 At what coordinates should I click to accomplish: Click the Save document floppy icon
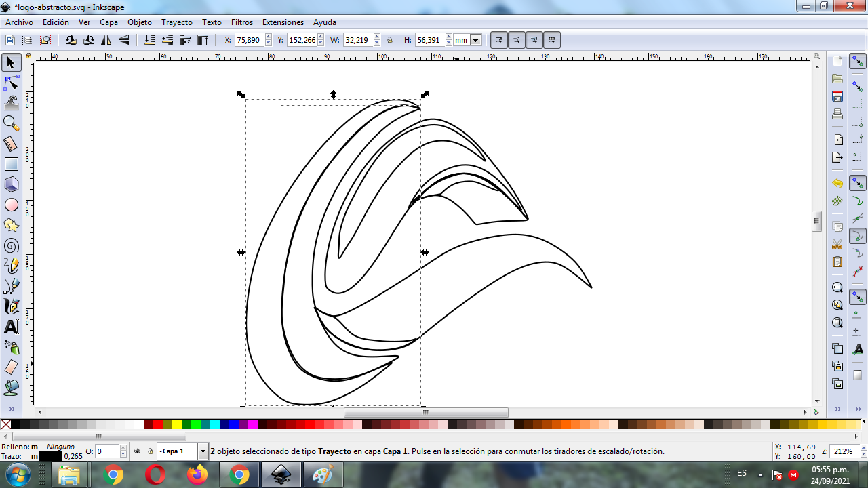[x=837, y=96]
